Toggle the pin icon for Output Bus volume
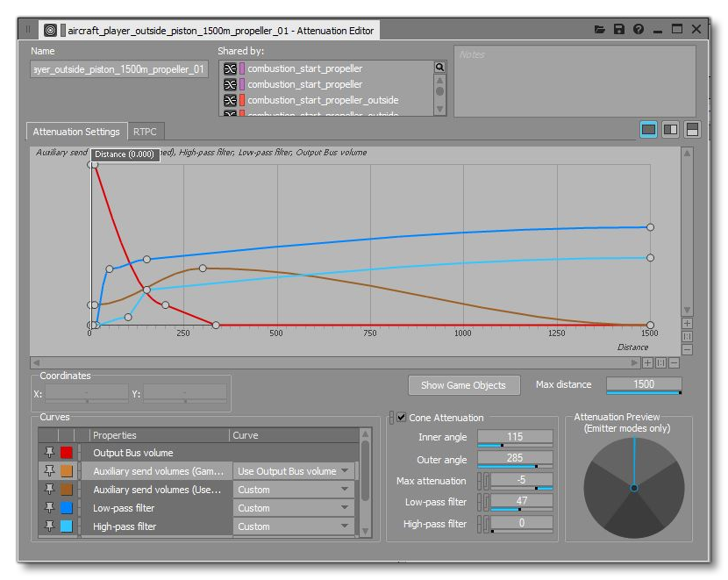Screen dimensions: 728x580 (x=48, y=453)
